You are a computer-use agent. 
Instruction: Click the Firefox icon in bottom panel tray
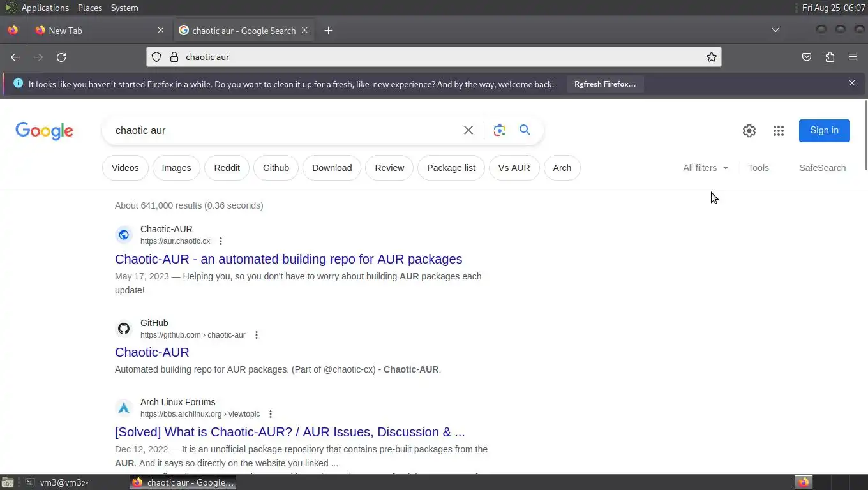click(804, 482)
